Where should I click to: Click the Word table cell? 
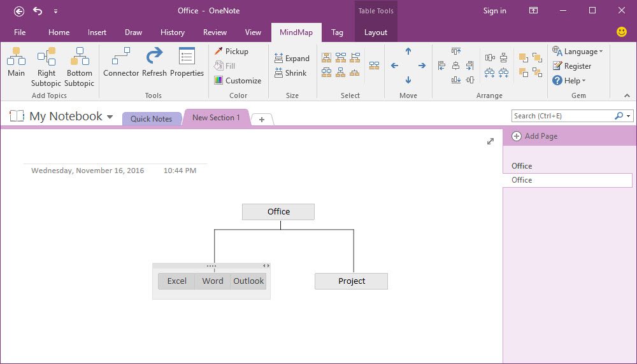213,281
